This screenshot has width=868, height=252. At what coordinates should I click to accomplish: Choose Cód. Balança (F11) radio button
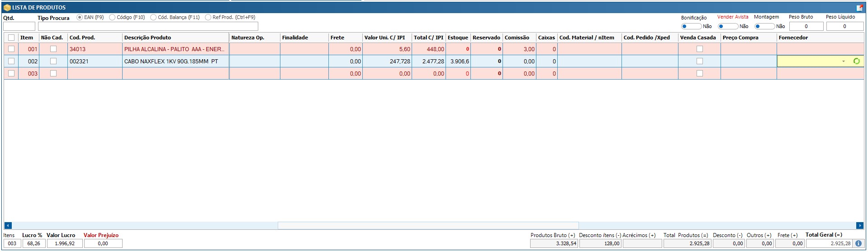[x=153, y=18]
